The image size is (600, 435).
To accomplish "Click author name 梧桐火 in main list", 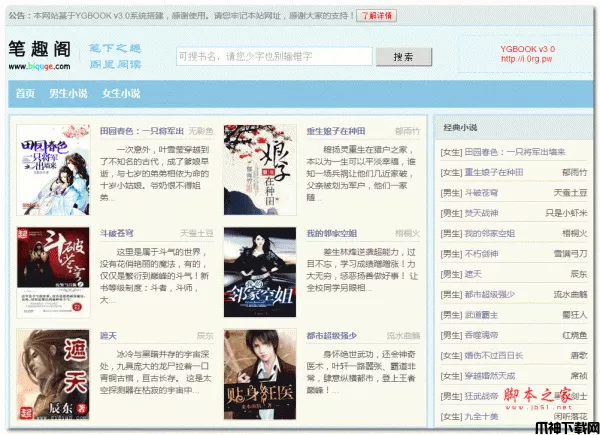I will coord(408,233).
